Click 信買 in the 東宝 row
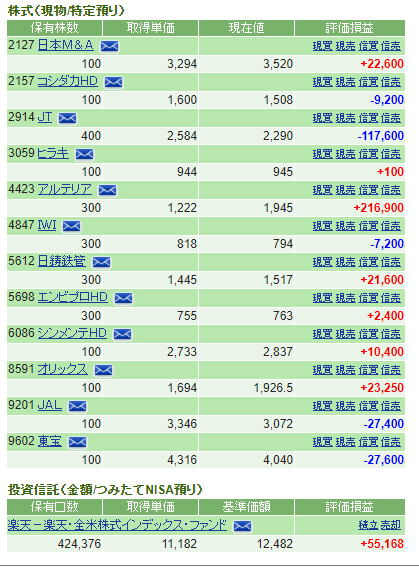419x567 pixels. pos(368,442)
